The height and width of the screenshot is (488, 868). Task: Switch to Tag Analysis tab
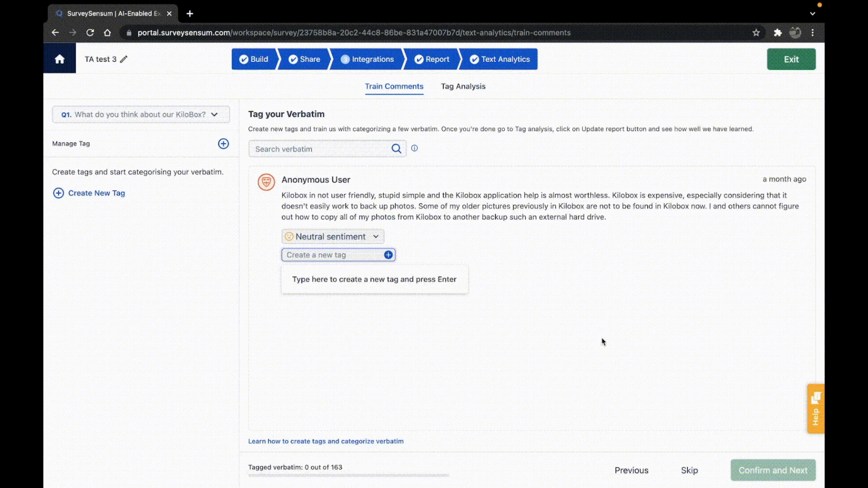(463, 86)
